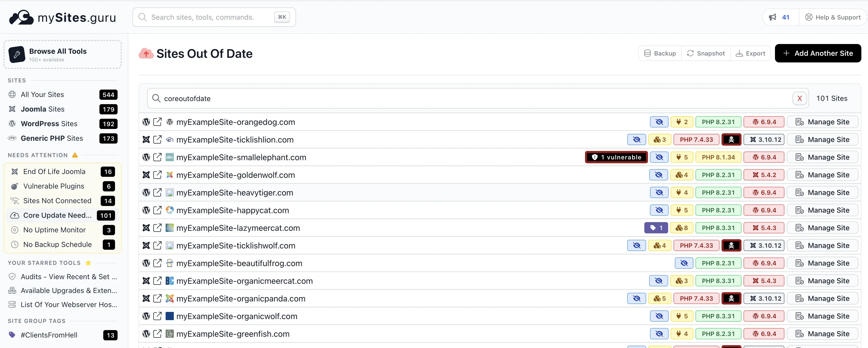Open orangedog.com in new window icon
The width and height of the screenshot is (868, 348).
pos(157,122)
